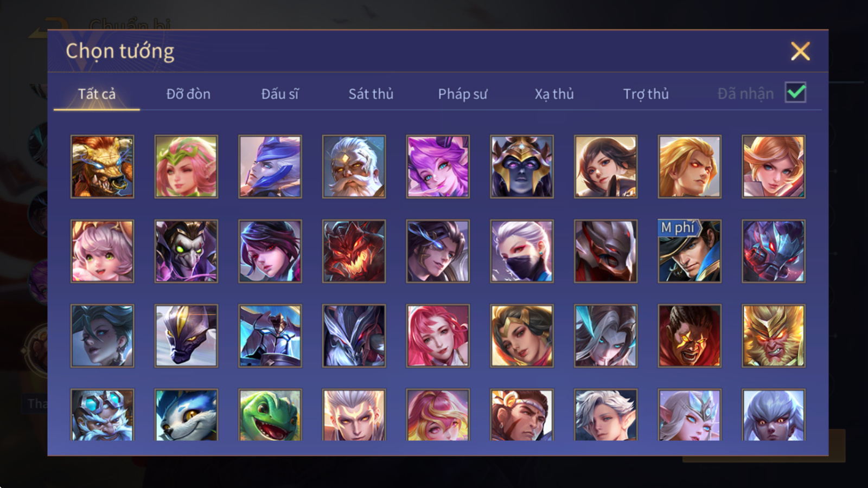Switch to the Đỡ đòn tab
The image size is (868, 488).
[x=188, y=94]
